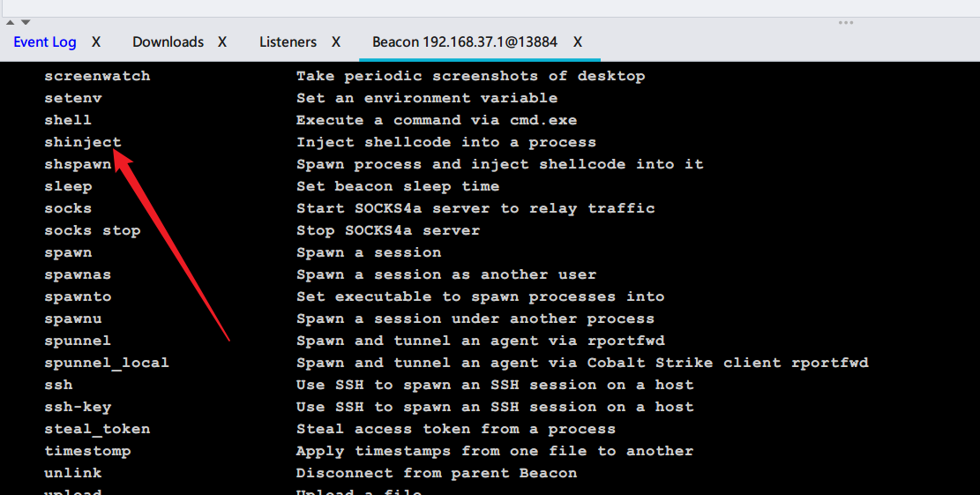Open the Downloads tab
Screen dimensions: 980x495
tap(168, 41)
